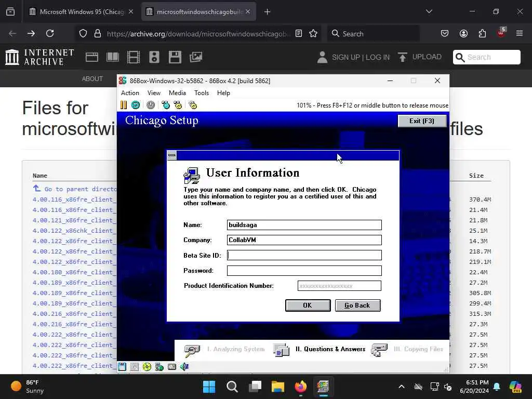Open Windows taskbar search

tap(232, 387)
